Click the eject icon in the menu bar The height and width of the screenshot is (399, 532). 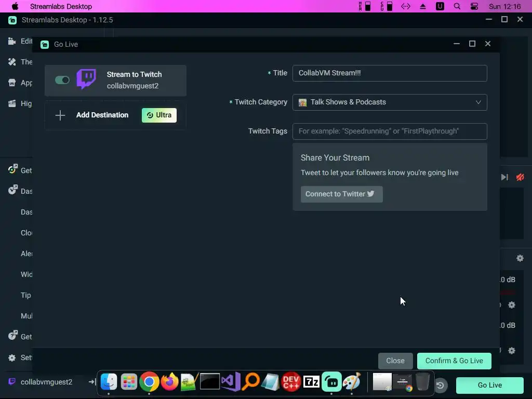click(423, 6)
